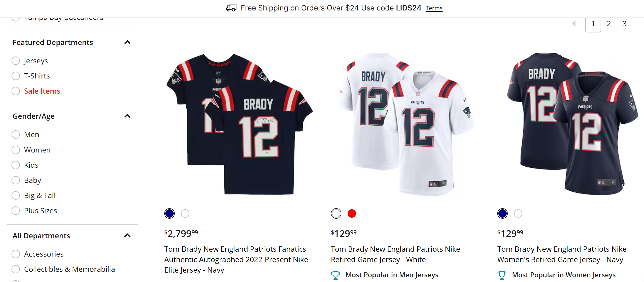
Task: Click the free shipping truck icon
Action: click(x=231, y=8)
